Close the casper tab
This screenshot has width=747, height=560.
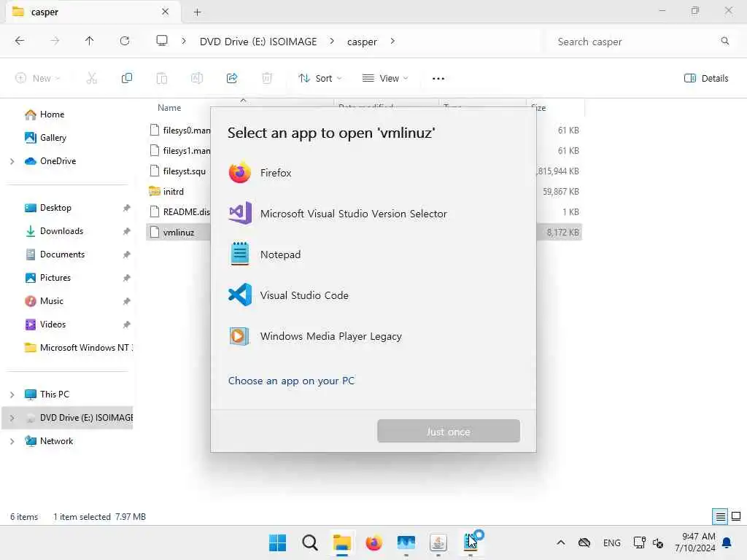(166, 12)
